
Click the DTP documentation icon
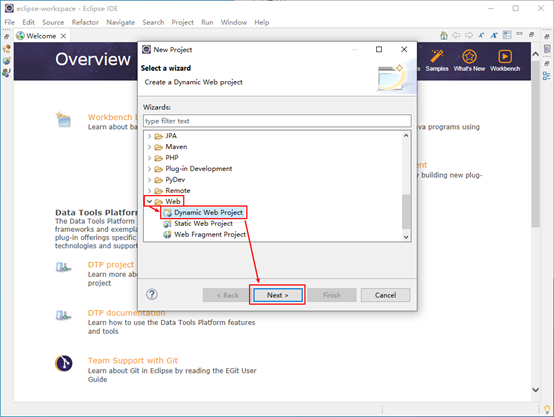pos(63,315)
